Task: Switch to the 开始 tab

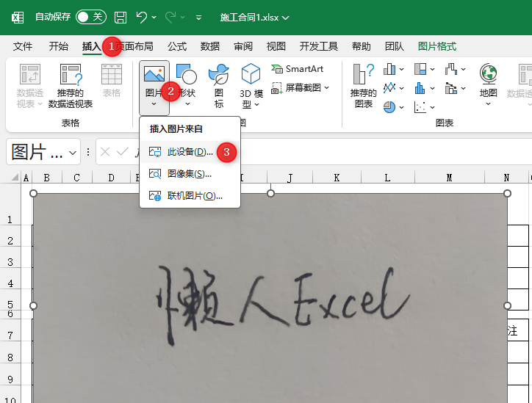Action: [x=58, y=46]
